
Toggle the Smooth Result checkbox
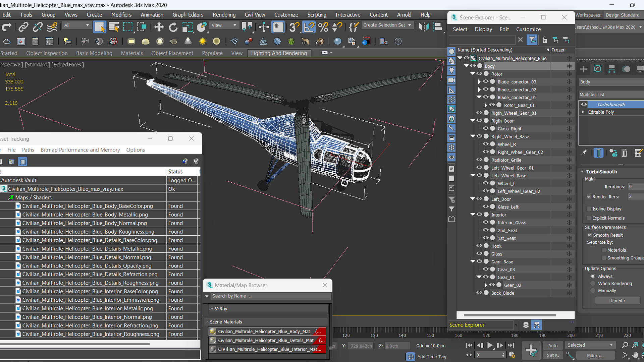pos(590,235)
